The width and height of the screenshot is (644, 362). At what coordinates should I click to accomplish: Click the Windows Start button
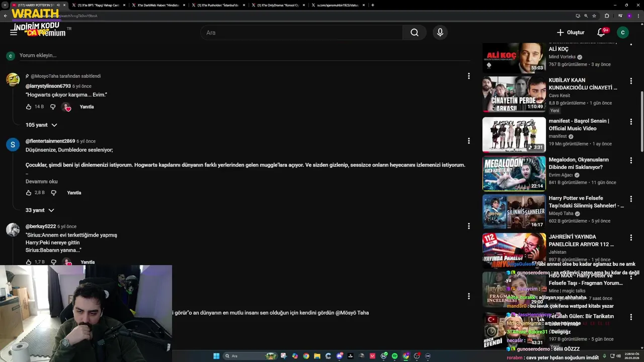(216, 356)
